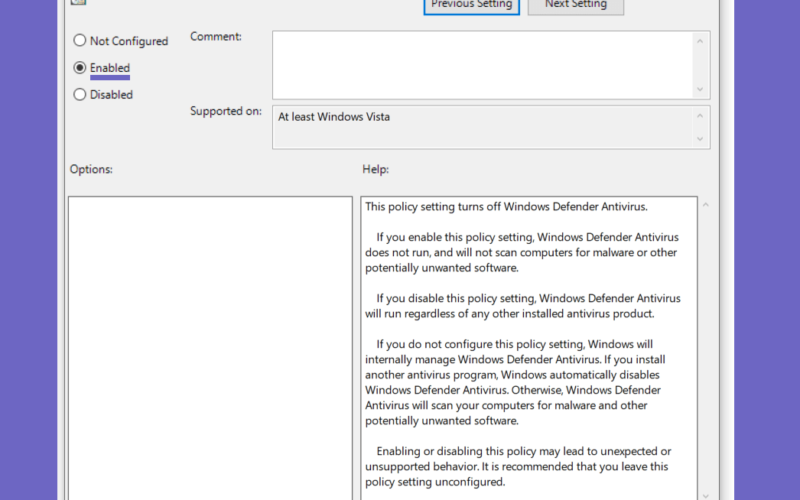Click Supported on box scroll down arrow

coord(700,139)
